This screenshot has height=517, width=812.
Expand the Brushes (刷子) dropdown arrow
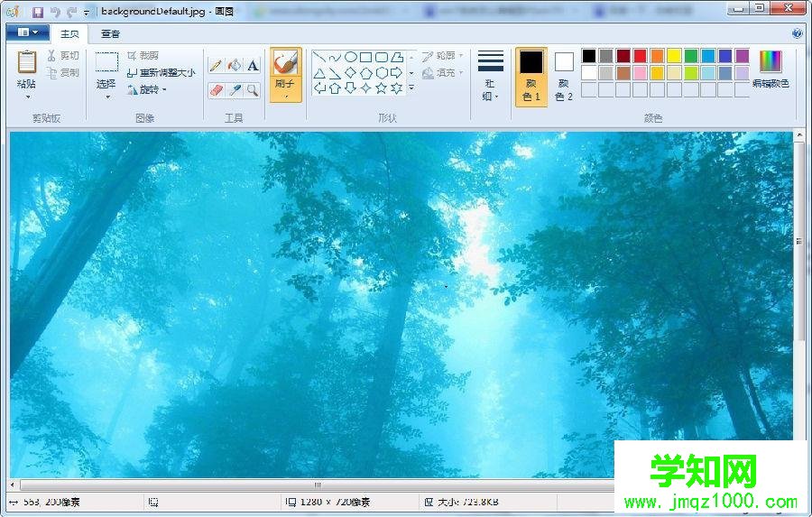coord(285,97)
